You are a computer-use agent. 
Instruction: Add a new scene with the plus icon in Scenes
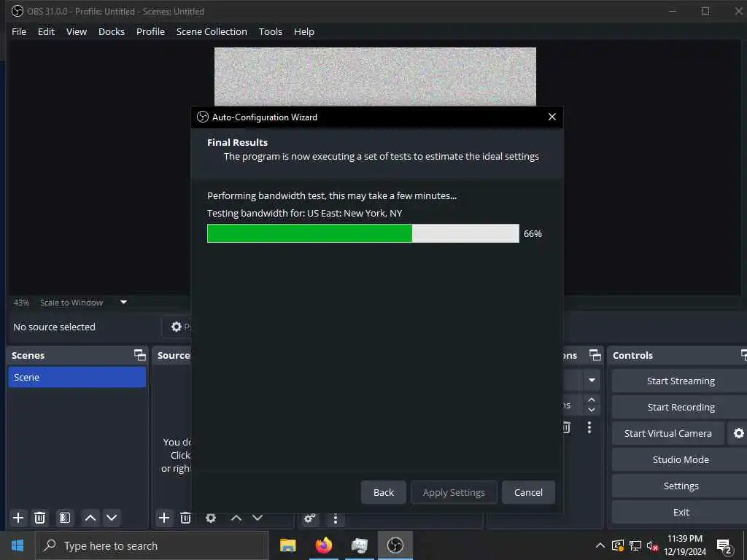click(x=18, y=518)
